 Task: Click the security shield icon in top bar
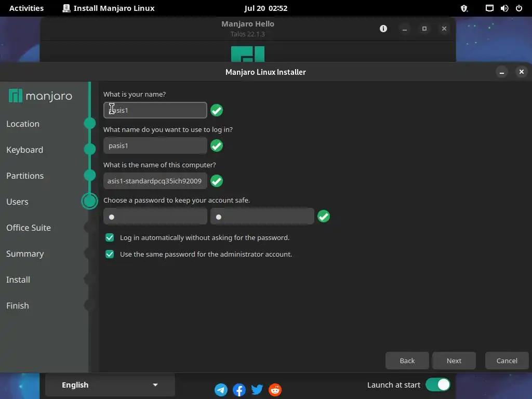[464, 8]
